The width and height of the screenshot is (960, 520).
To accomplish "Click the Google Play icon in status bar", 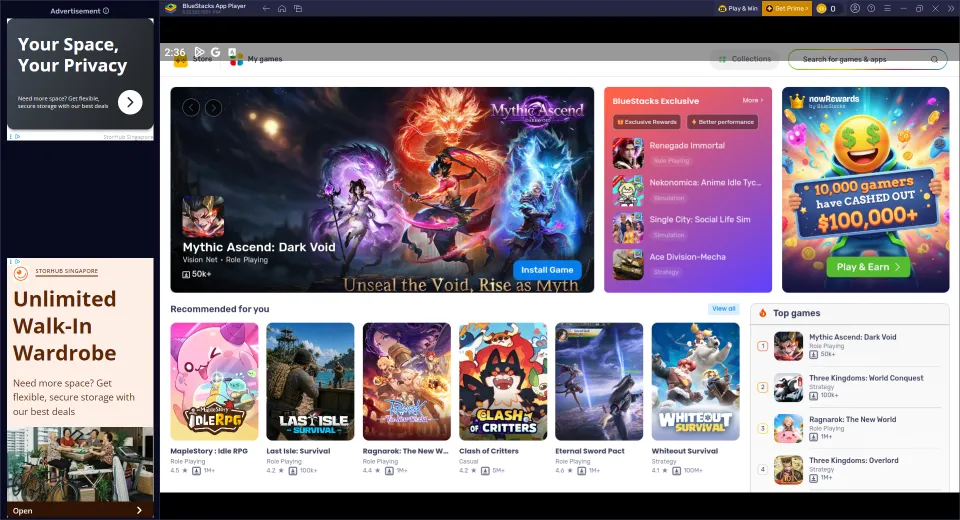I will [199, 52].
